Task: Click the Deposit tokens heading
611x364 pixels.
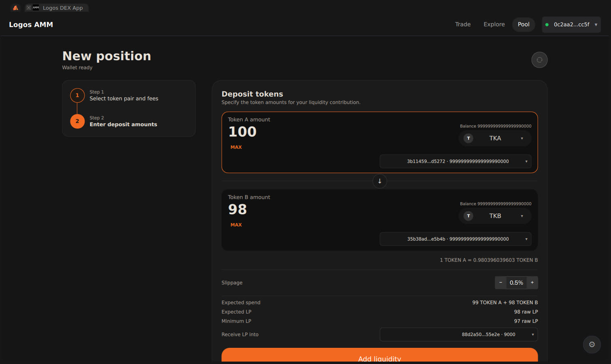Action: click(252, 94)
